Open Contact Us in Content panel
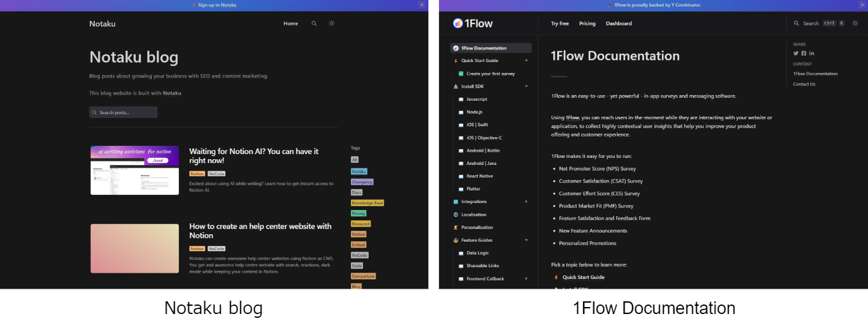The image size is (868, 321). pyautogui.click(x=804, y=84)
